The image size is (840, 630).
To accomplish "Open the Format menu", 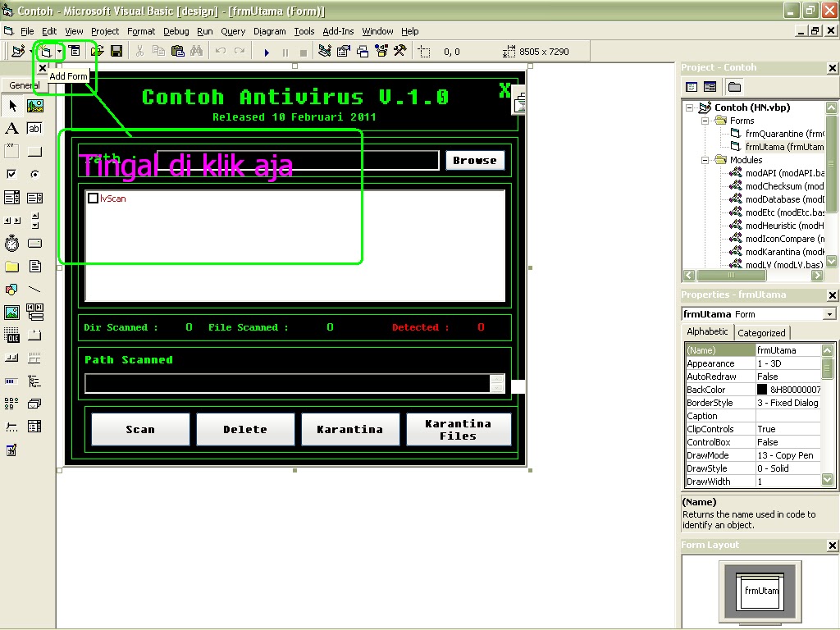I will 141,31.
